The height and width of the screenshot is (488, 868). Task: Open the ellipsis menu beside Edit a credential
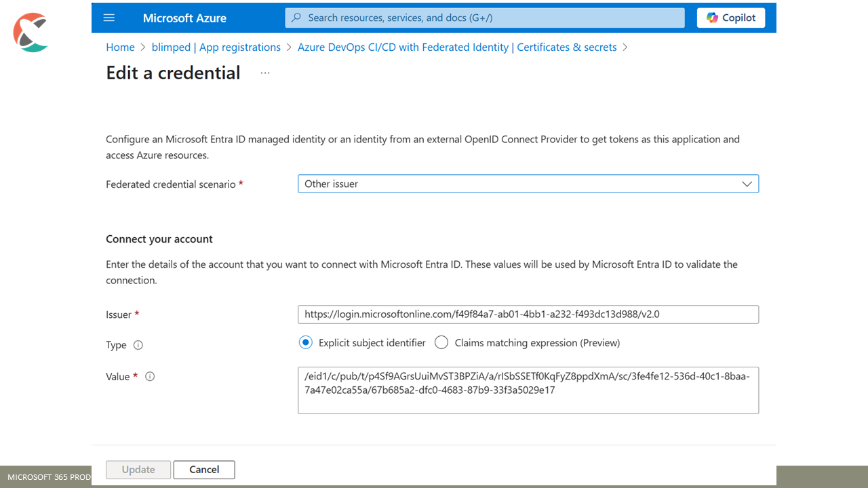pos(265,73)
